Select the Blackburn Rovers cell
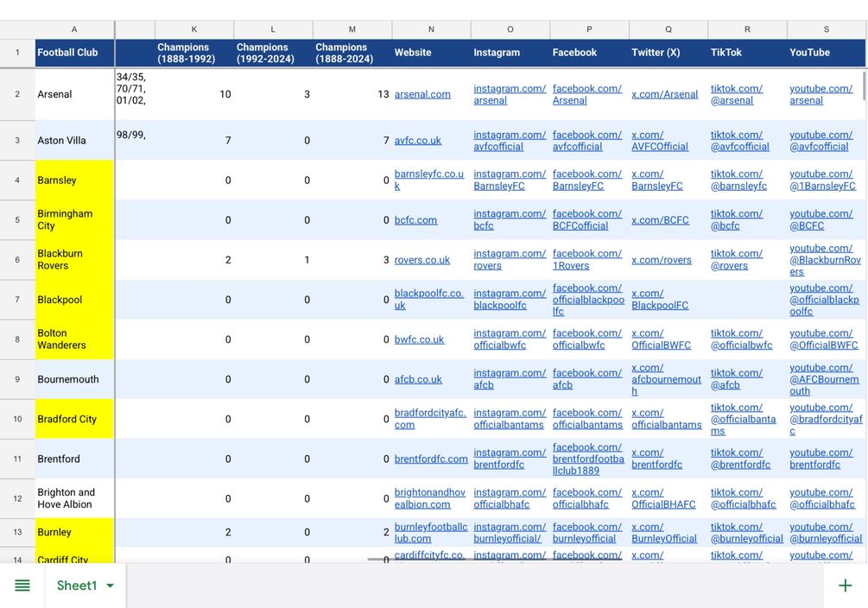 pos(74,260)
